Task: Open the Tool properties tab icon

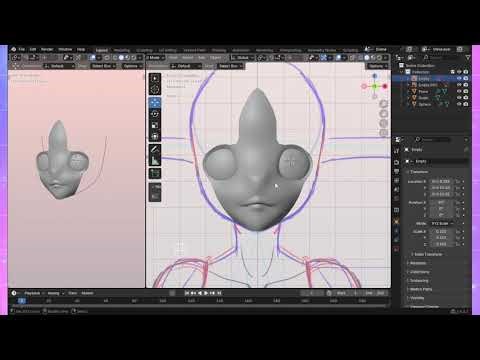Action: 396,151
